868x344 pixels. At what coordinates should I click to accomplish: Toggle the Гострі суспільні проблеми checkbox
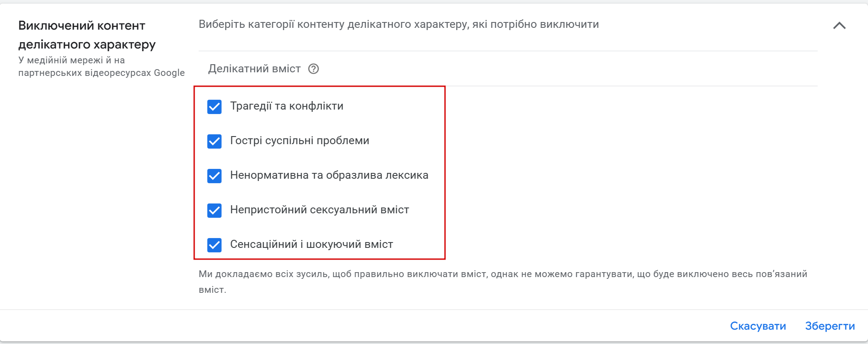[x=214, y=141]
